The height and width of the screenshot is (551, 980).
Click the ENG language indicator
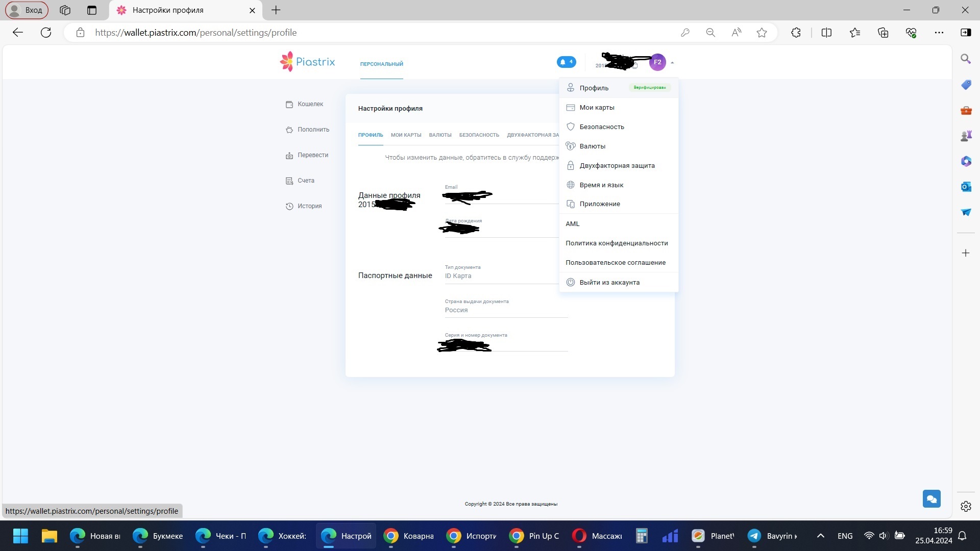click(x=845, y=536)
